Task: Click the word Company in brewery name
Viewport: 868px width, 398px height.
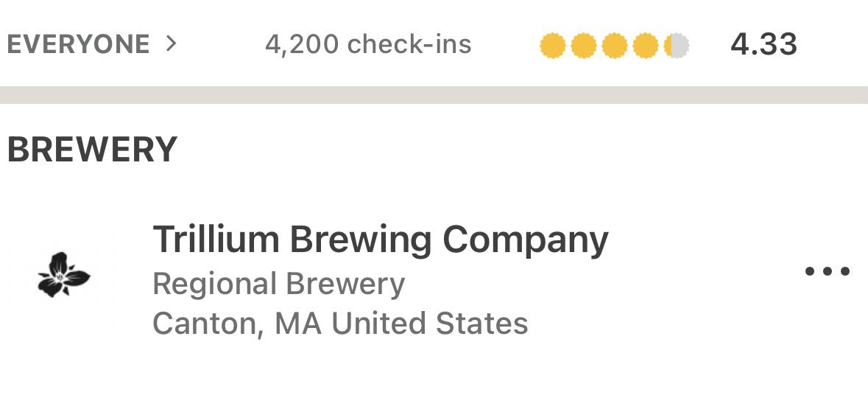Action: (x=525, y=240)
